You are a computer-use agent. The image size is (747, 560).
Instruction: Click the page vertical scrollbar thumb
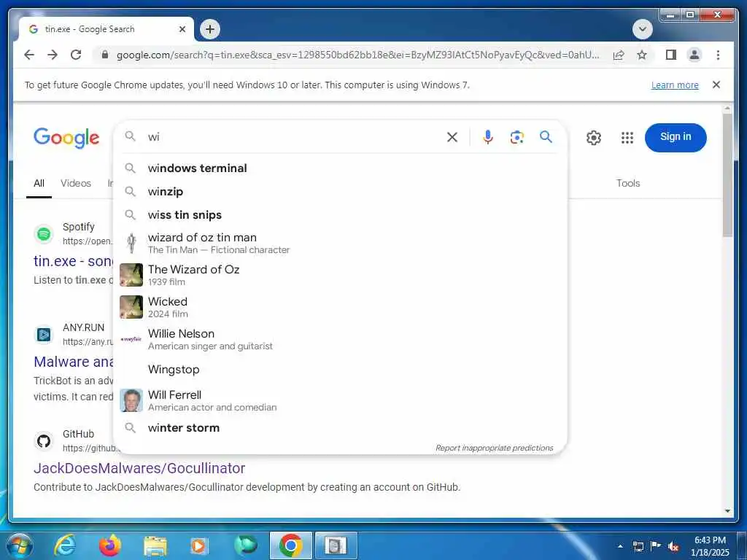tap(727, 175)
